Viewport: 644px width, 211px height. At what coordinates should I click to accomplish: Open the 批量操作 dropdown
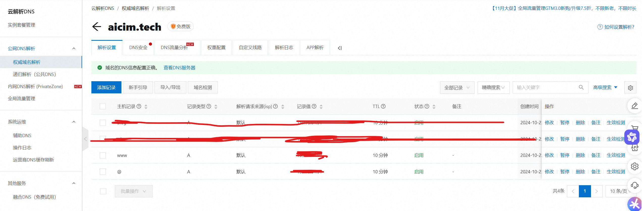tap(134, 191)
